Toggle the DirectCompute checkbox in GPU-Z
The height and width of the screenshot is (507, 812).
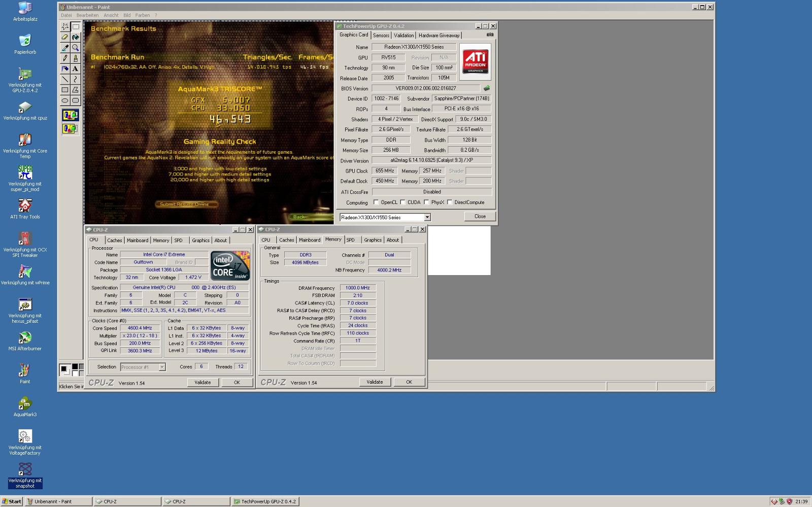(450, 202)
